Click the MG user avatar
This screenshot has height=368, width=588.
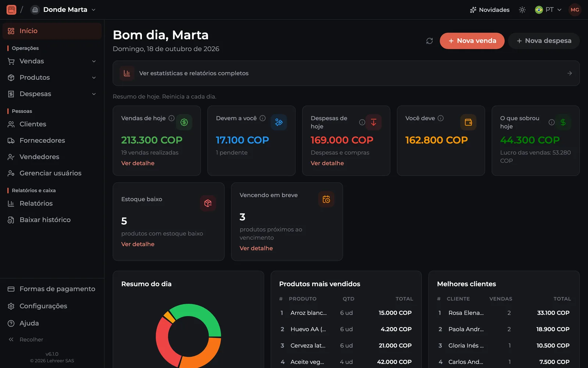pos(575,10)
